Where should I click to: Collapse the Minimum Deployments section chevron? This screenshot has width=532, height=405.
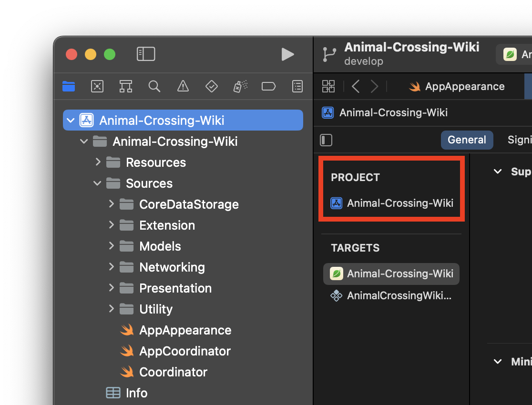pyautogui.click(x=497, y=361)
